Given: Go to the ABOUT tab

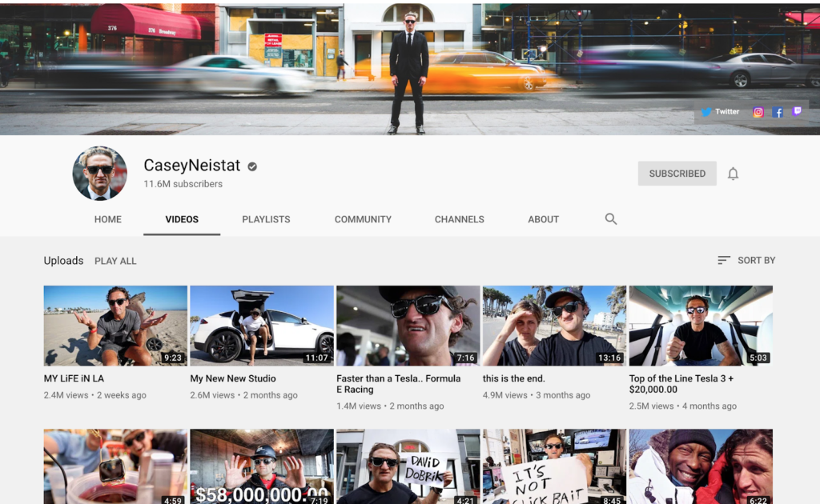Looking at the screenshot, I should (x=543, y=219).
